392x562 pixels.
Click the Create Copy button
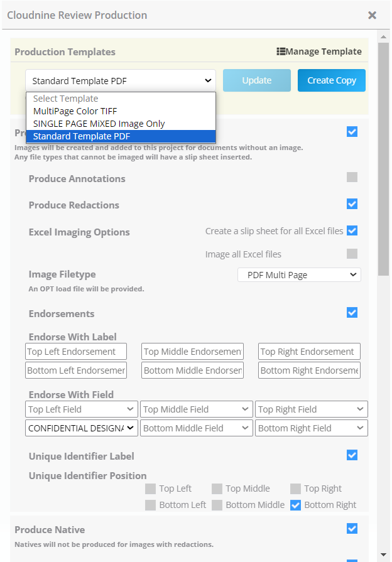pos(331,80)
